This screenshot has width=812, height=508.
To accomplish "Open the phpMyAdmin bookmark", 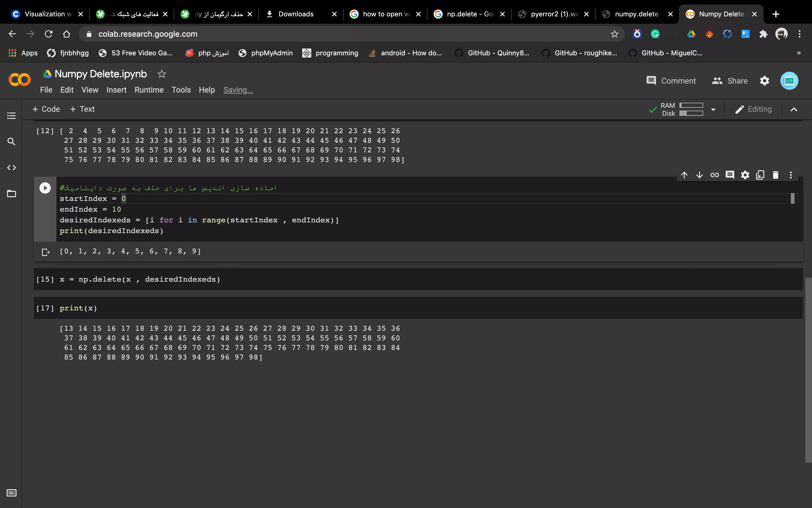I will tap(265, 53).
